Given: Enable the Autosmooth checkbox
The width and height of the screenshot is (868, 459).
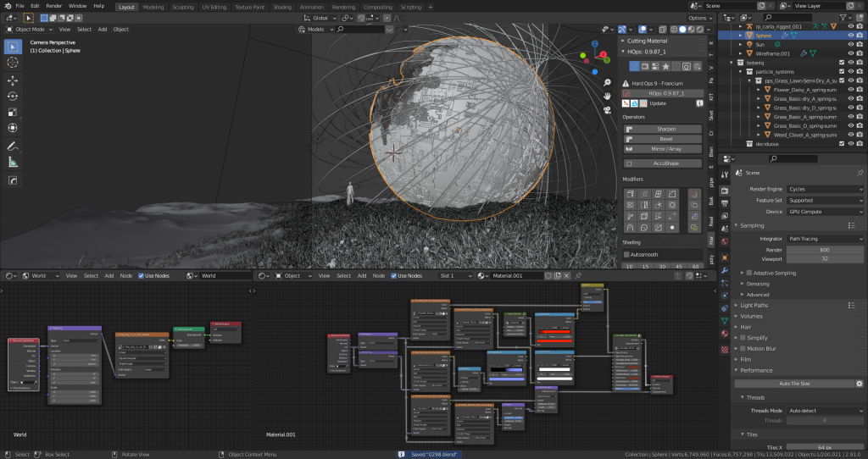Looking at the screenshot, I should click(x=627, y=254).
